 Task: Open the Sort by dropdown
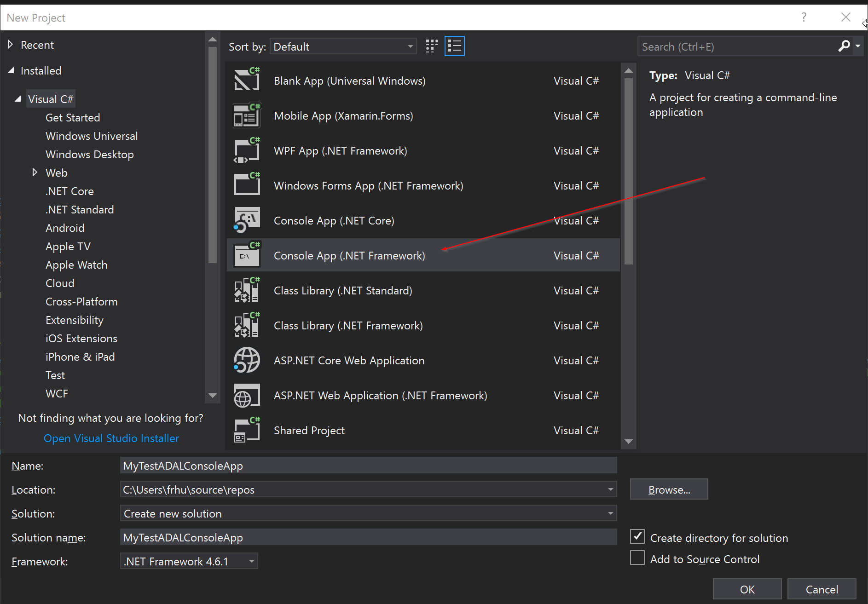click(x=343, y=46)
